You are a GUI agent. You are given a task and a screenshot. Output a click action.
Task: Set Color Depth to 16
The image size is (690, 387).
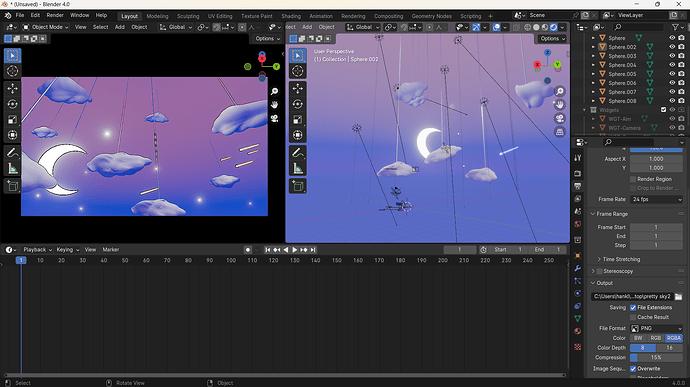point(669,348)
